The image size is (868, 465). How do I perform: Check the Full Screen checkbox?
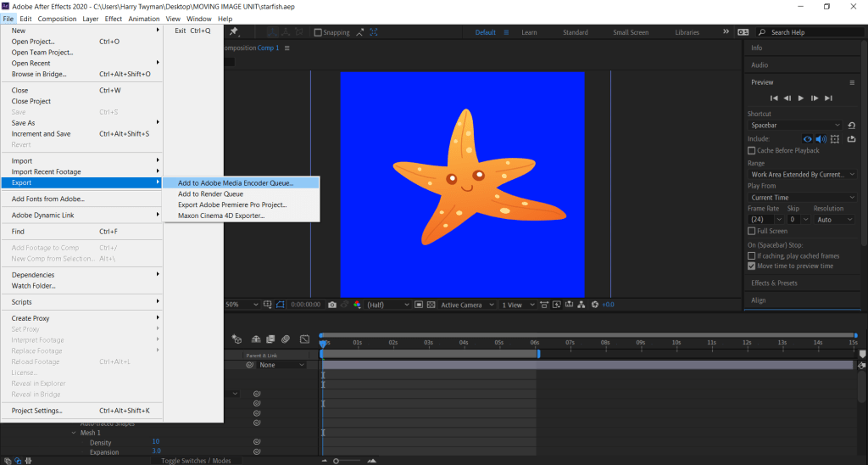point(752,231)
